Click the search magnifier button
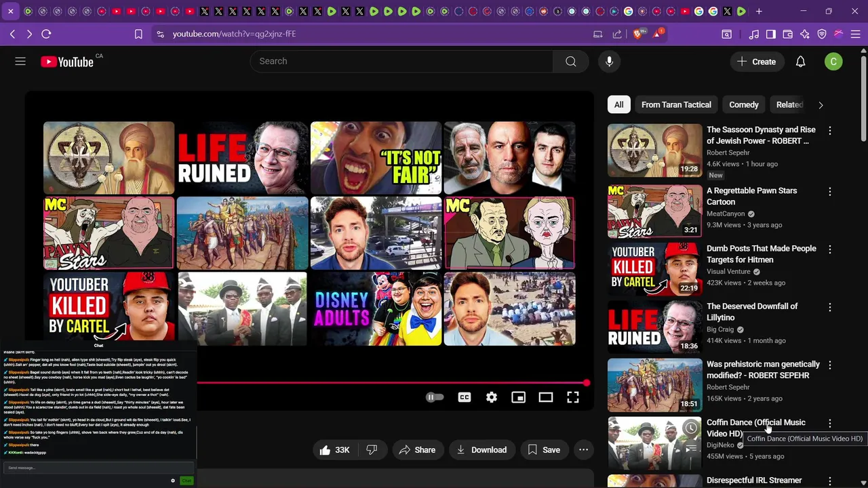868x488 pixels. (x=571, y=62)
